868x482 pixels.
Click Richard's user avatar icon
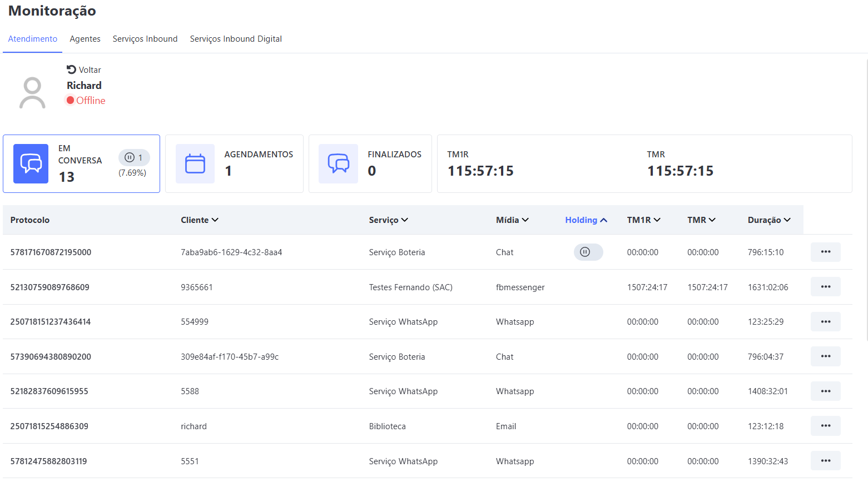point(32,93)
